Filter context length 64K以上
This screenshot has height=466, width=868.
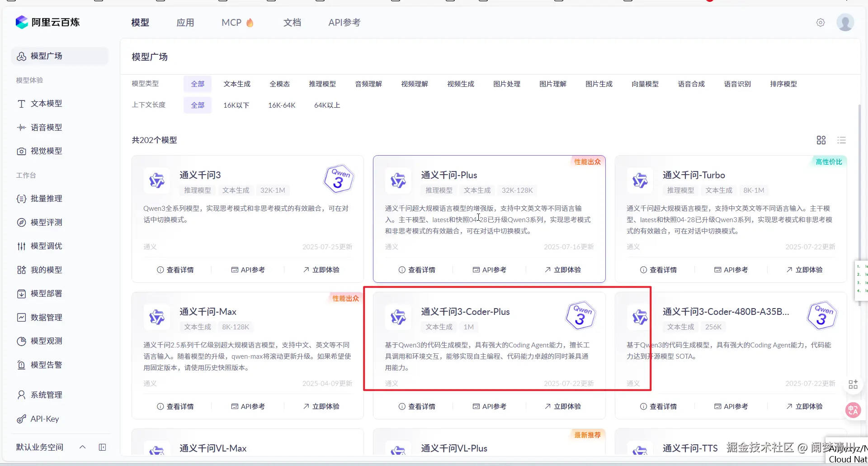(327, 105)
